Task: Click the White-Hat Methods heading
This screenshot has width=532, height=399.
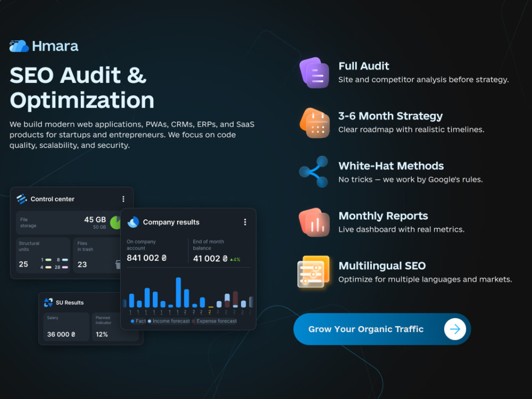Action: click(x=391, y=166)
